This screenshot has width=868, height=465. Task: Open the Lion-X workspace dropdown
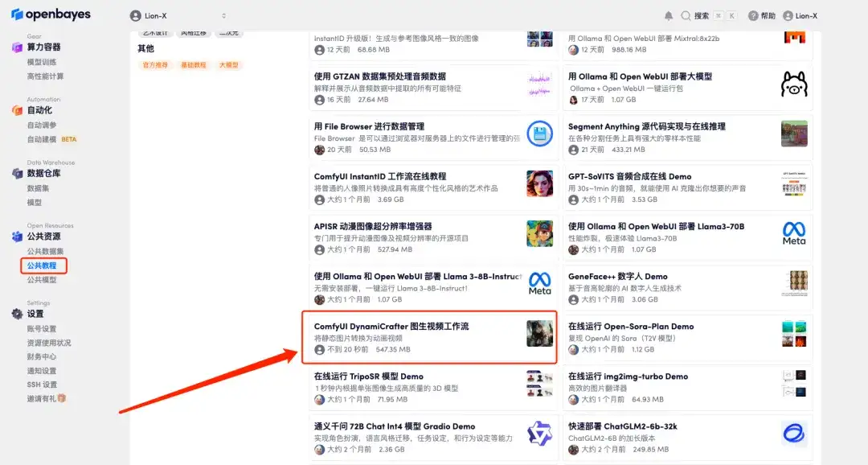click(178, 15)
